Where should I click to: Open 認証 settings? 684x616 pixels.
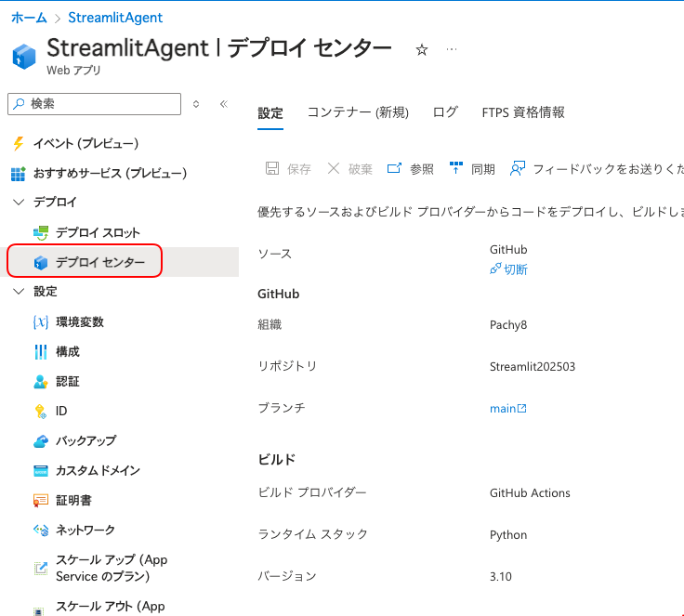pos(68,382)
